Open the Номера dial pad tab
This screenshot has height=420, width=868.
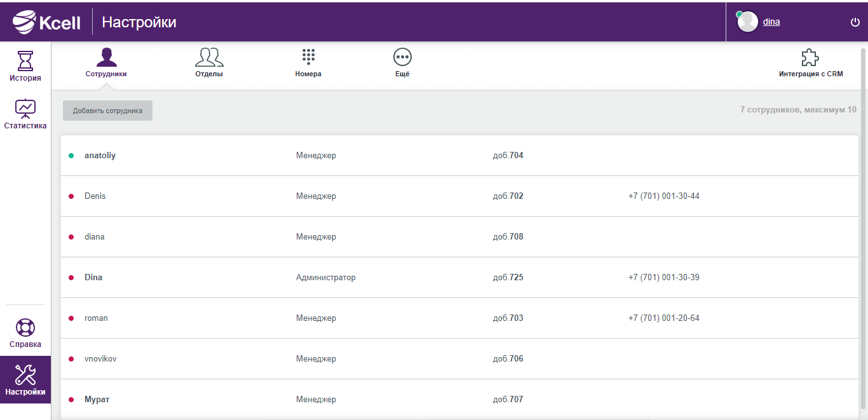point(308,62)
